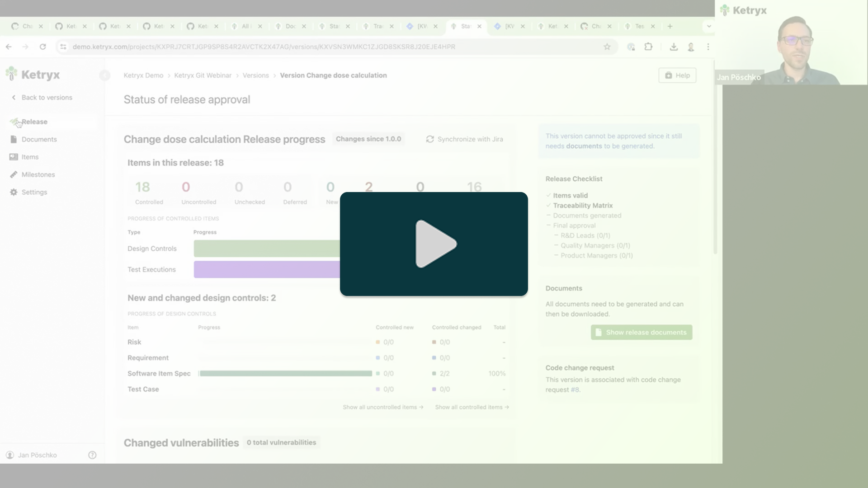Collapse the Ketryx sidebar with the chevron button
Screen dimensions: 868x488
[x=104, y=75]
